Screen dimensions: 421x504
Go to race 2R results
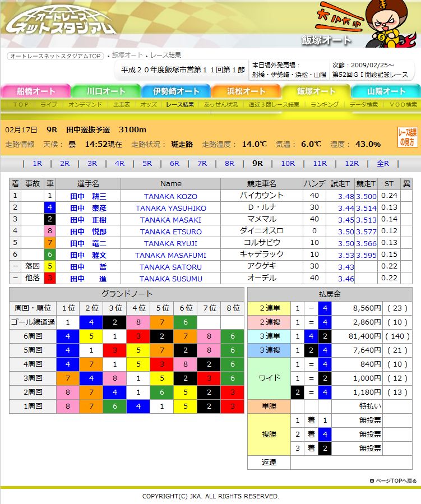click(65, 164)
